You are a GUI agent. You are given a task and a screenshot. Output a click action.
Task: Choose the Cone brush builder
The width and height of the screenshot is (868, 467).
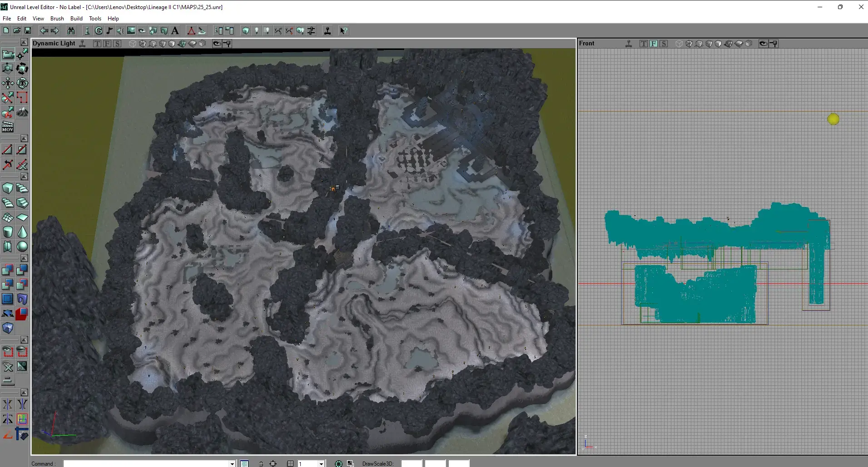click(x=22, y=232)
